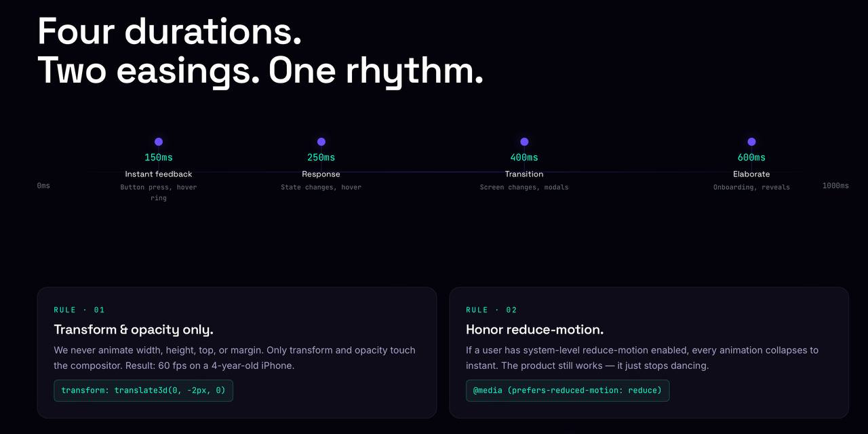
Task: Select the 250ms timeline dot
Action: point(321,142)
